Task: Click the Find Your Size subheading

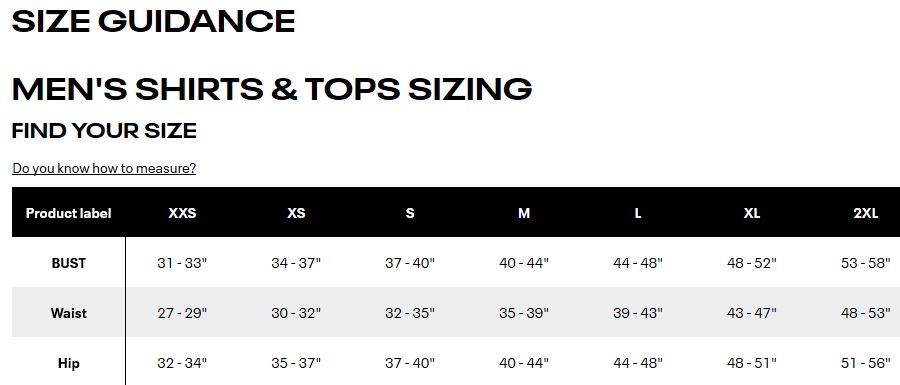Action: [x=104, y=130]
